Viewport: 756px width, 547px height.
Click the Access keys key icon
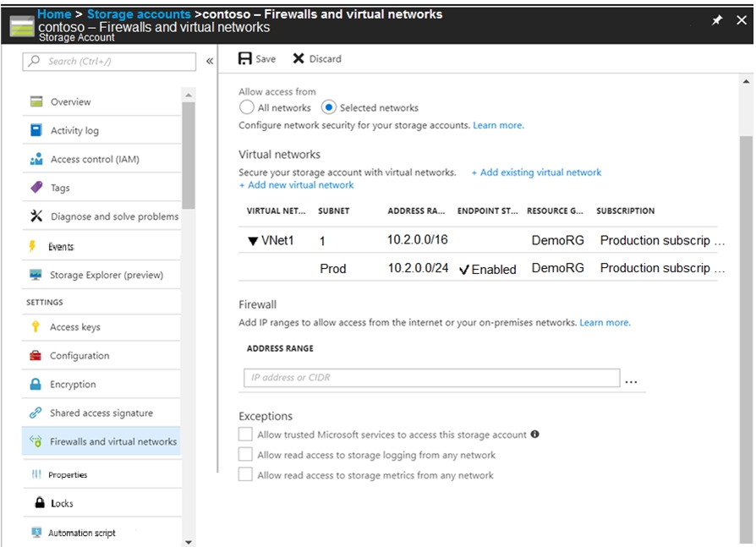(36, 326)
